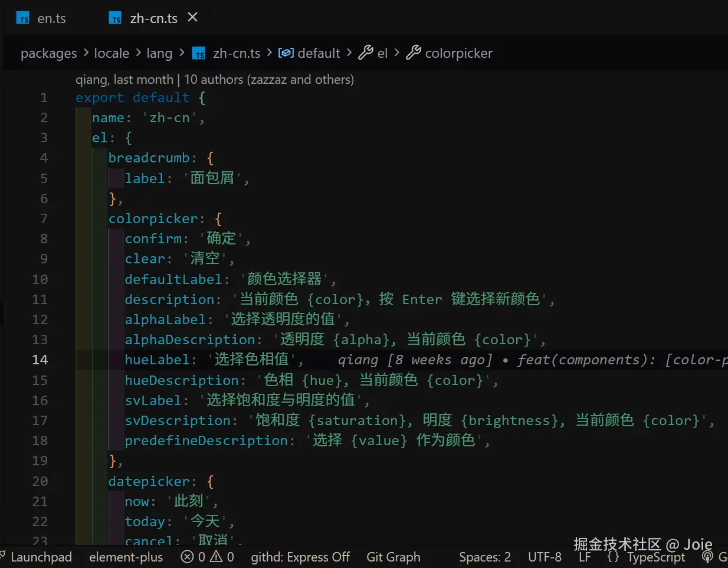This screenshot has width=728, height=568.
Task: Click wrench icon before colorpicker breadcrumb
Action: coord(414,53)
